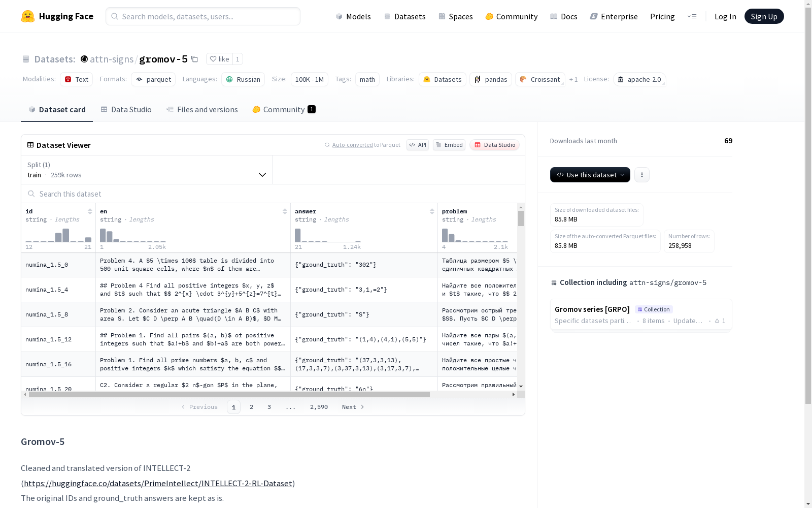Click the table vertical scrollbar thumb
Image resolution: width=812 pixels, height=508 pixels.
pyautogui.click(x=521, y=218)
